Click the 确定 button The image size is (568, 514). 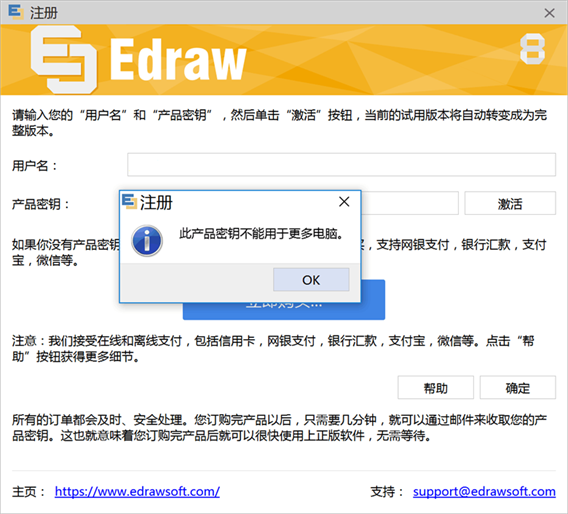click(x=518, y=388)
